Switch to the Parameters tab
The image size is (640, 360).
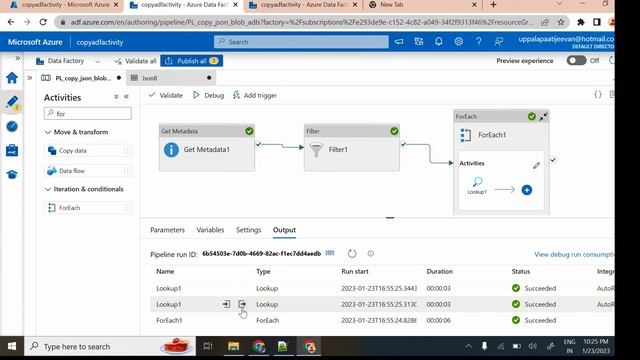(167, 230)
